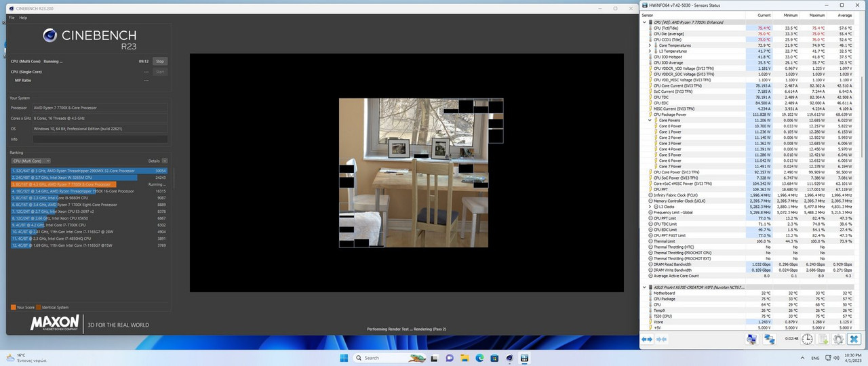Collapse ASUS ProArt X670E-CREATOR sensor group
Screen dimensions: 868x366
[644, 287]
